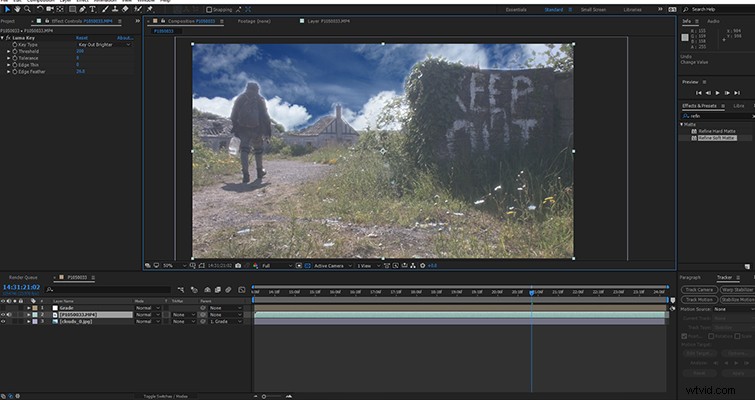The image size is (755, 400).
Task: Click the Show Channel color icon
Action: point(255,265)
